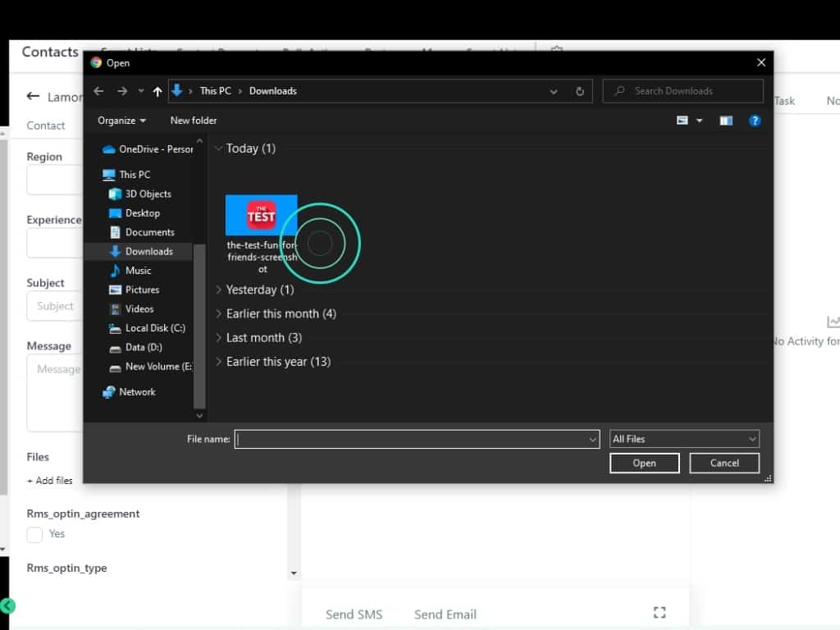Click the Cancel button
The height and width of the screenshot is (630, 840).
click(724, 463)
